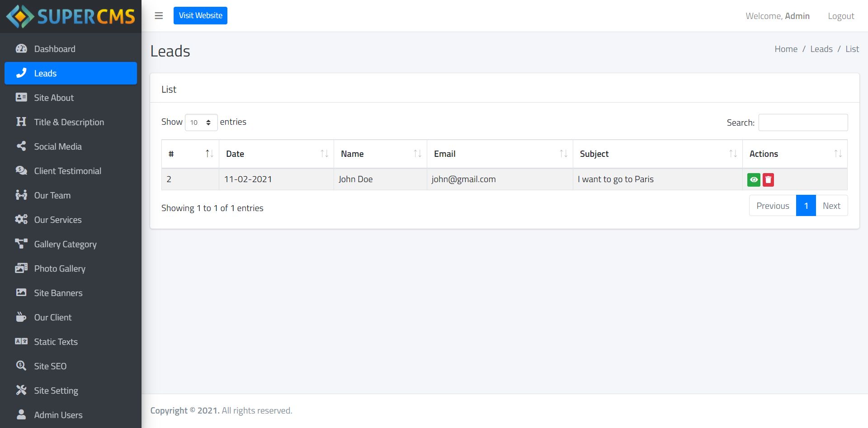Click the Site SEO search icon

pos(21,366)
